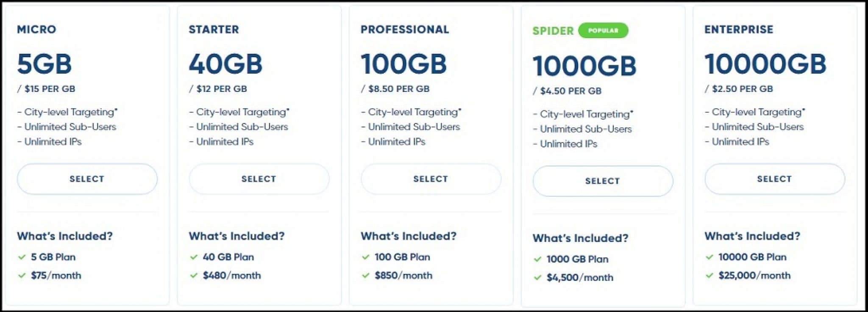
Task: Select the Enterprise 10000GB plan
Action: click(774, 179)
